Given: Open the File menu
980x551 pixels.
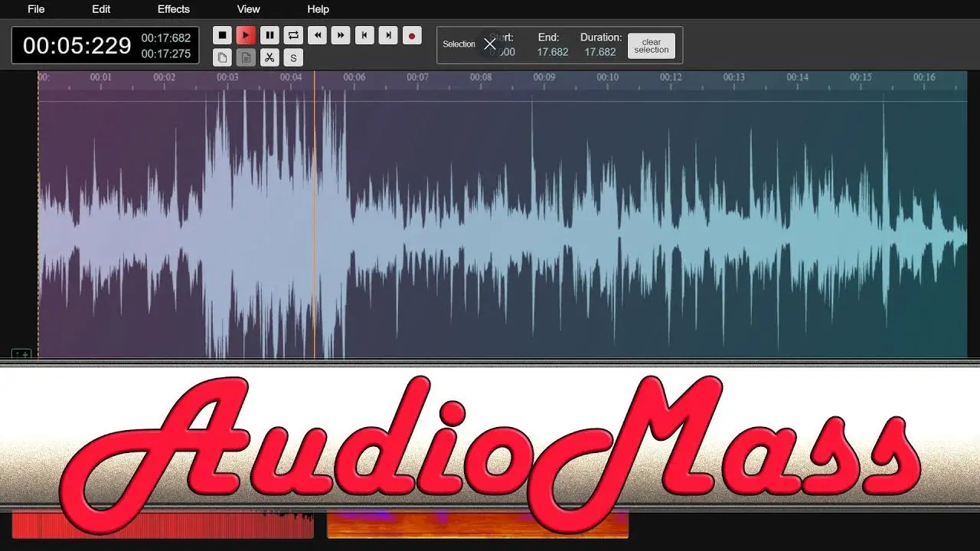Looking at the screenshot, I should pyautogui.click(x=36, y=9).
